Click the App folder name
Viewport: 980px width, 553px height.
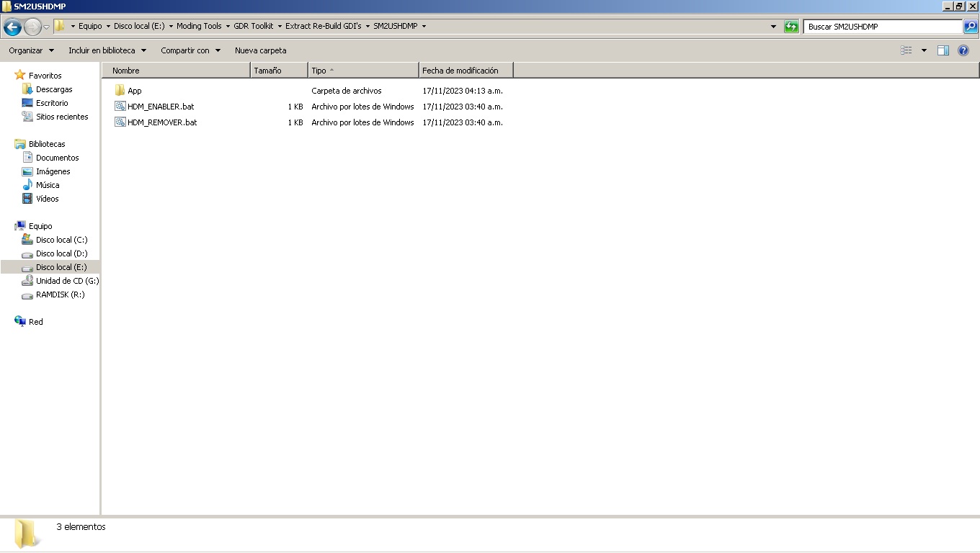click(135, 91)
